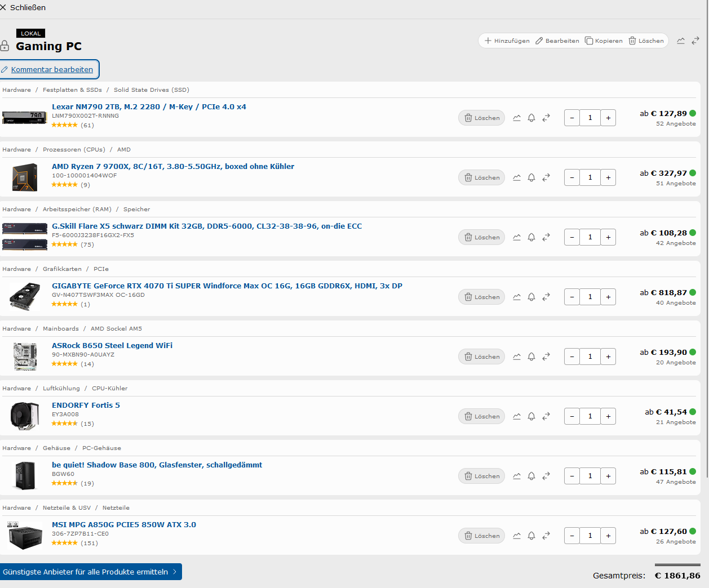This screenshot has width=709, height=588.
Task: Open price history chart for Ryzen 7 9700X
Action: tap(517, 177)
